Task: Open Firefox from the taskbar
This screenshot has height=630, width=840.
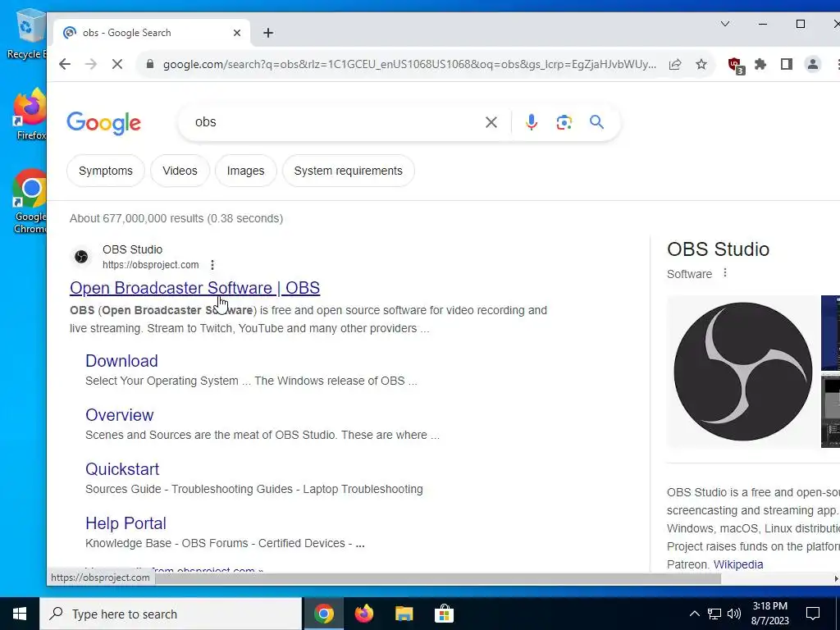Action: pyautogui.click(x=363, y=614)
